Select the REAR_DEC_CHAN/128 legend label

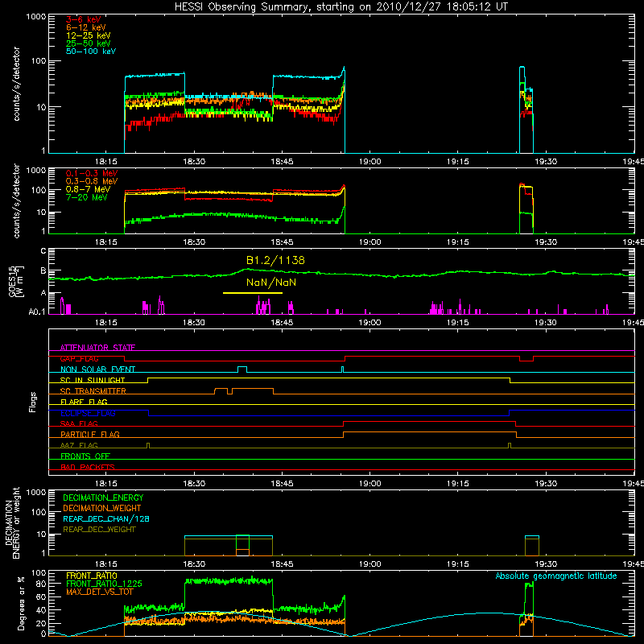[106, 519]
